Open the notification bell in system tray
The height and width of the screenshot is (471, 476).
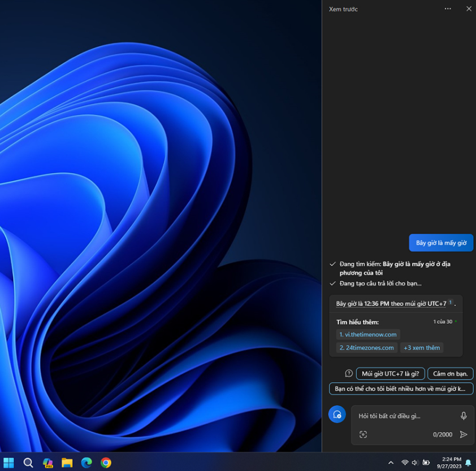click(468, 463)
